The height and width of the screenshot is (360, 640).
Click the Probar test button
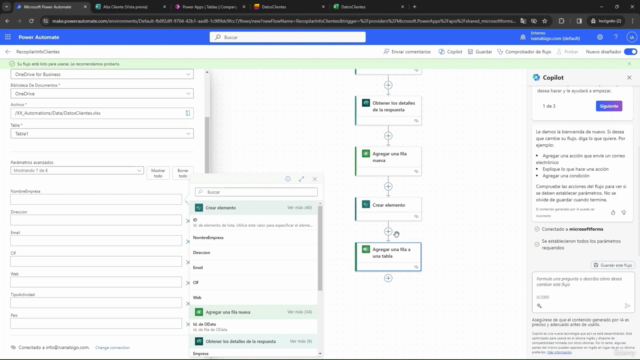pyautogui.click(x=567, y=52)
